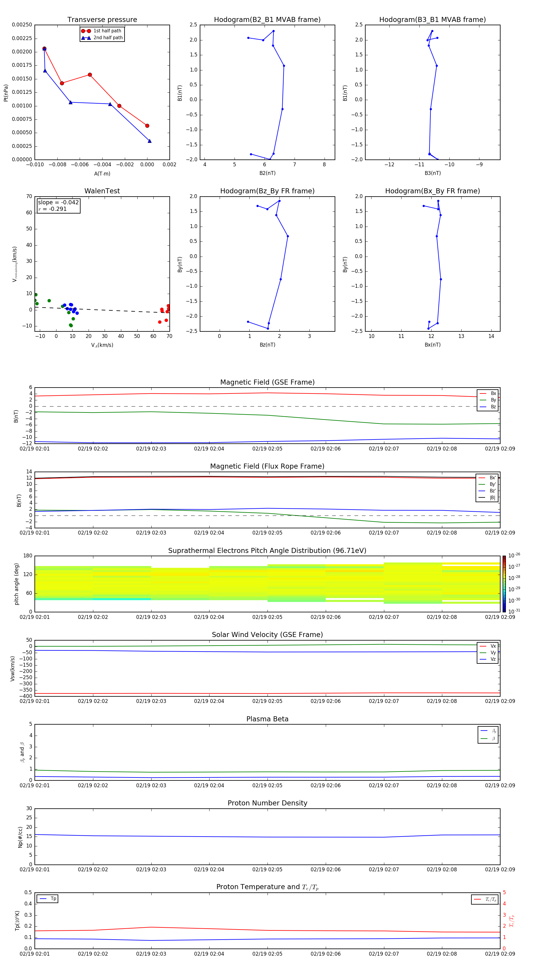
Task: Click the "r = -0.291" annotation
Action: [x=53, y=209]
